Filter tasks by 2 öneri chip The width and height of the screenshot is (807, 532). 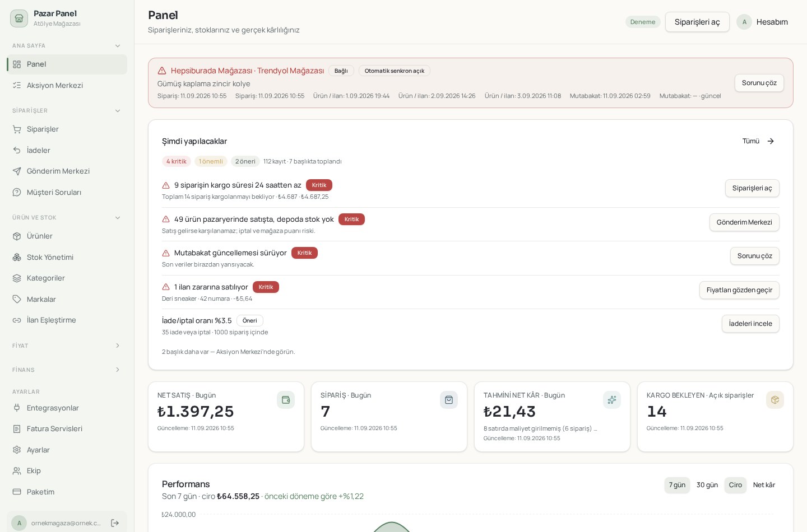tap(245, 161)
